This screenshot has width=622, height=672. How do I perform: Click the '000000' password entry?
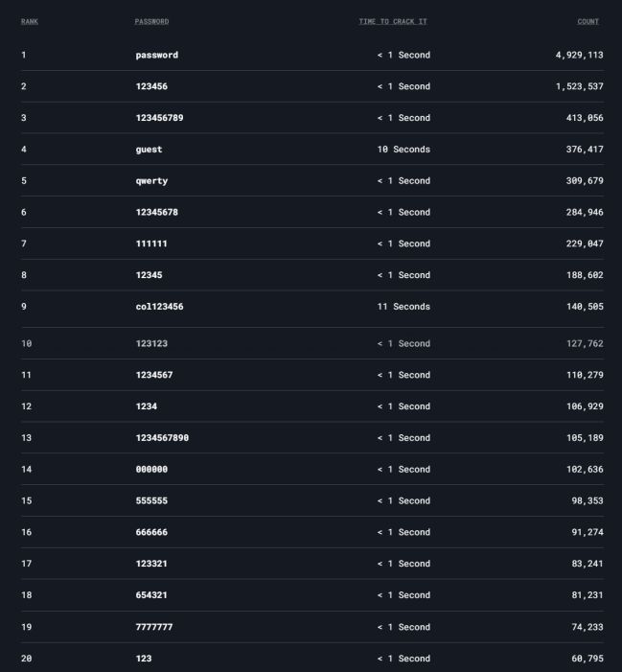tap(151, 470)
